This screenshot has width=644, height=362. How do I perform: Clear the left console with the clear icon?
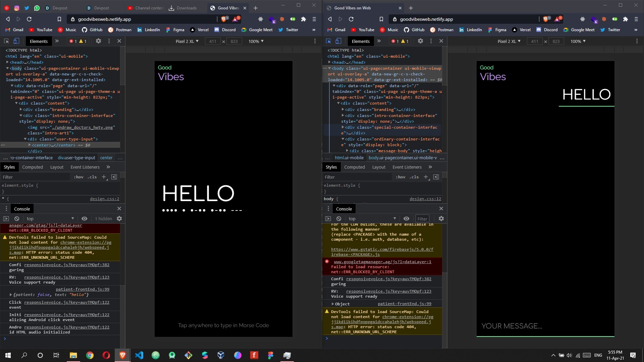[x=17, y=219]
